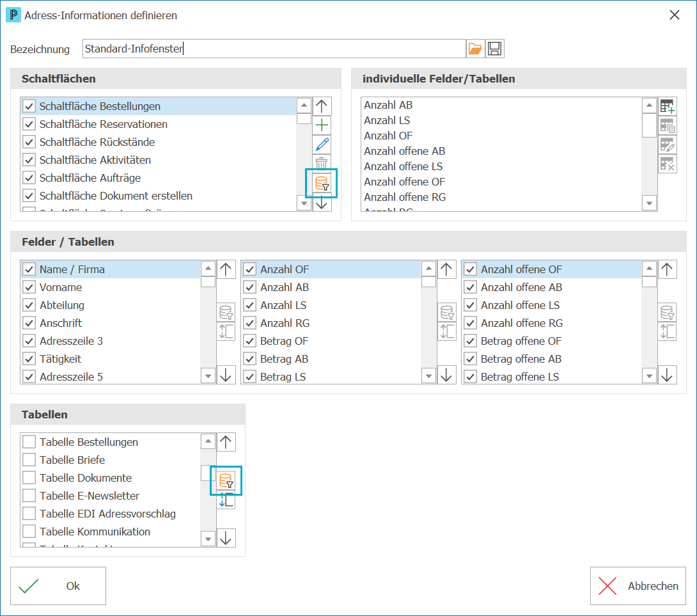Save definition with the floppy disk icon

494,49
